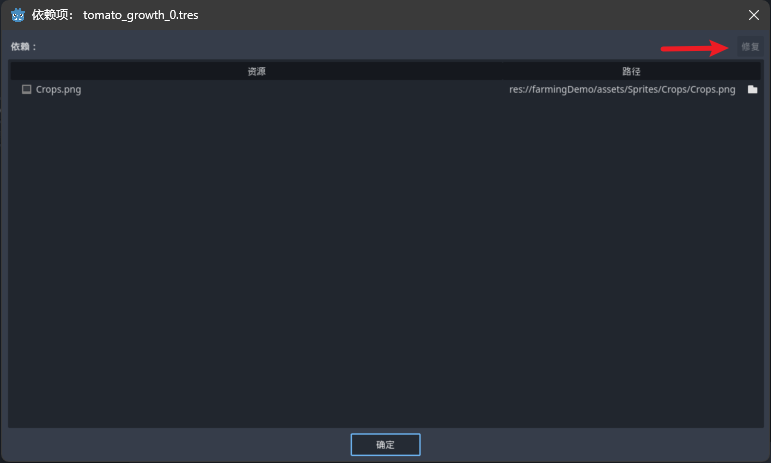Confirm the dialog with the 确定 button
This screenshot has height=463, width=771.
pos(385,445)
